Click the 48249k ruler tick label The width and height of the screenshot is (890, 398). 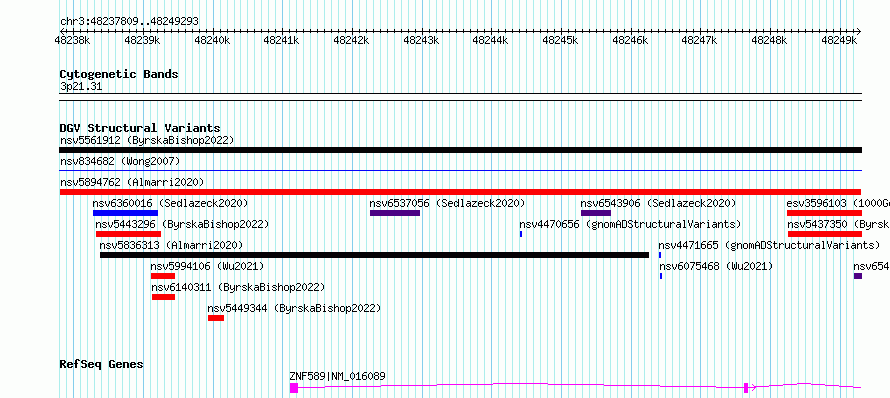tap(839, 40)
